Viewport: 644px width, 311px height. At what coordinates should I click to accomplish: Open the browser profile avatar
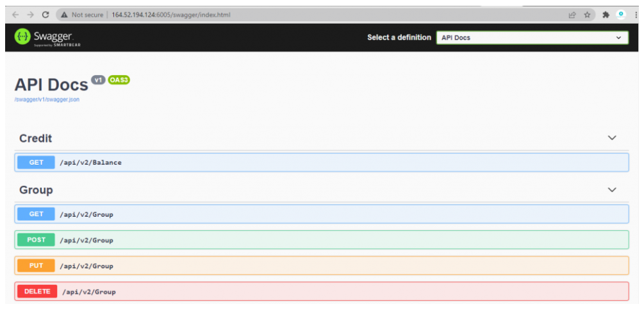(620, 15)
